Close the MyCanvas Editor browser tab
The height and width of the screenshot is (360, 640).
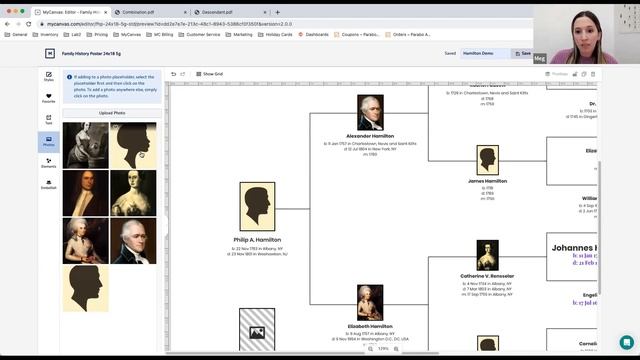105,12
